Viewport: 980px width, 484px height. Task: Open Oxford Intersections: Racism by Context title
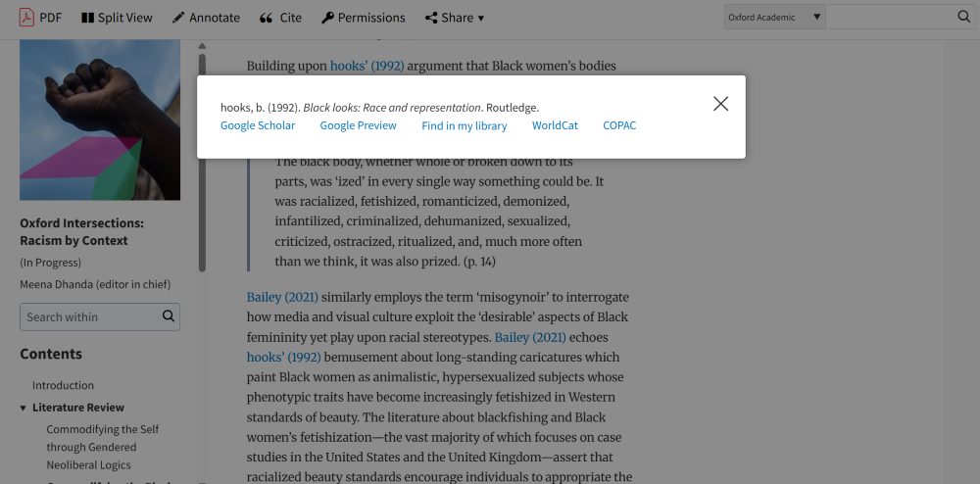coord(82,231)
